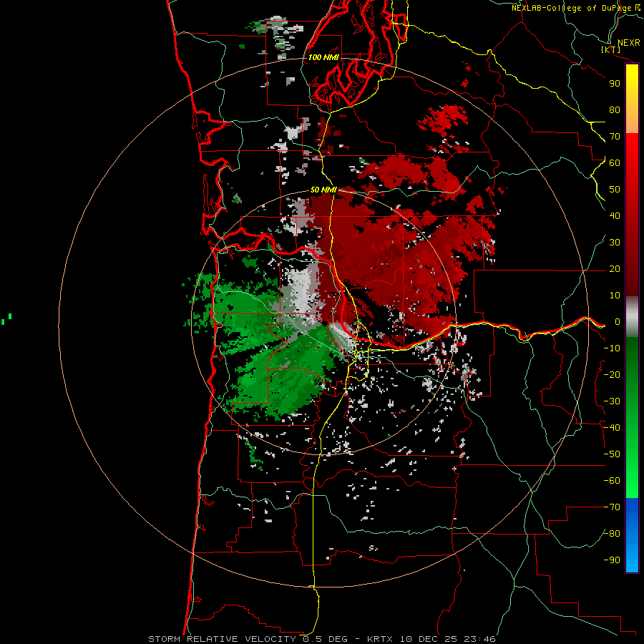The height and width of the screenshot is (644, 644).
Task: Click the 'NEXR' label above the color scale
Action: 628,43
